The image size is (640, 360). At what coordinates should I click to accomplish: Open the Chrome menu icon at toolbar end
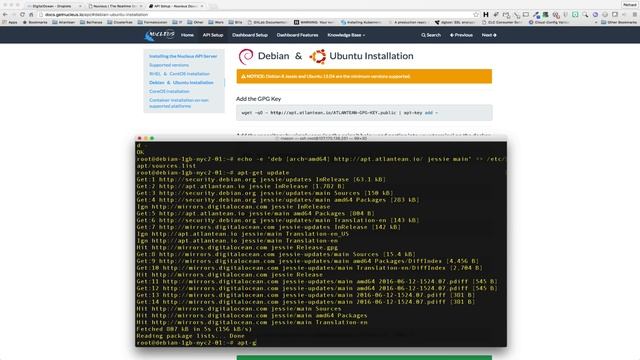click(x=635, y=14)
